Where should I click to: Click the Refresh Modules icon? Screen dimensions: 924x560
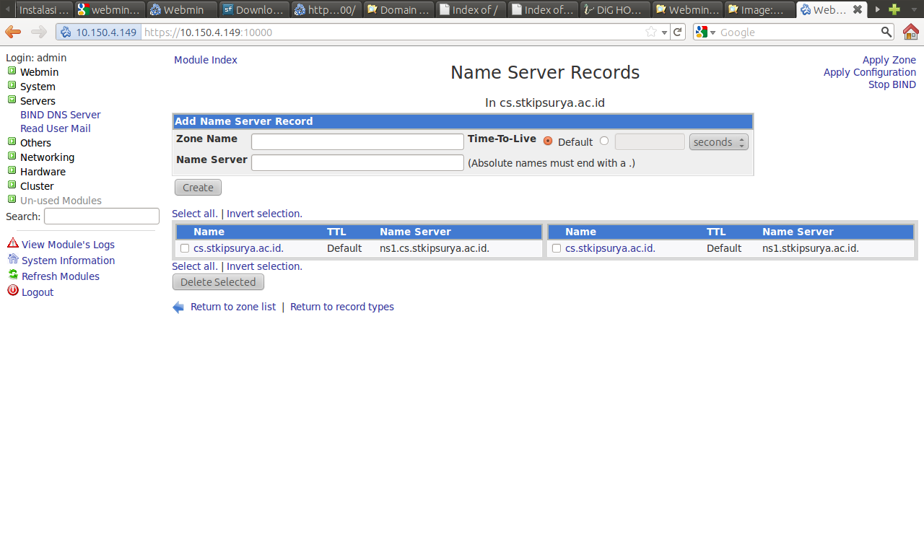pos(12,276)
